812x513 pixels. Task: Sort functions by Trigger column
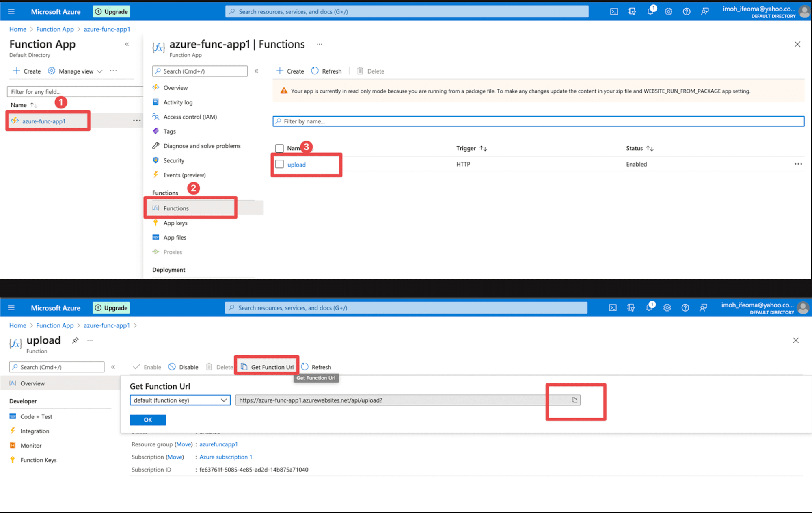tap(471, 148)
